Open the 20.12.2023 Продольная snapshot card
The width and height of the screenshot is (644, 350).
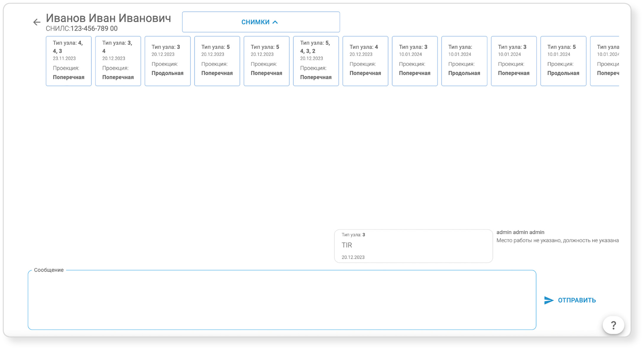[167, 61]
